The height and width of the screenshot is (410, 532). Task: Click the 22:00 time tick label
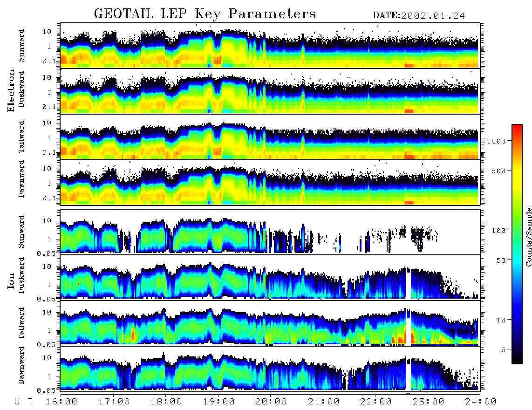(376, 402)
